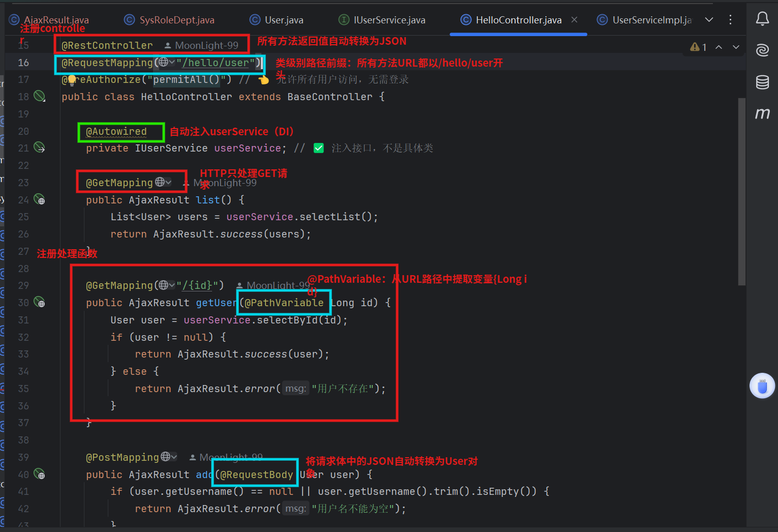This screenshot has height=532, width=778.
Task: Click the endpoint gutter icon on line 40
Action: tap(39, 474)
